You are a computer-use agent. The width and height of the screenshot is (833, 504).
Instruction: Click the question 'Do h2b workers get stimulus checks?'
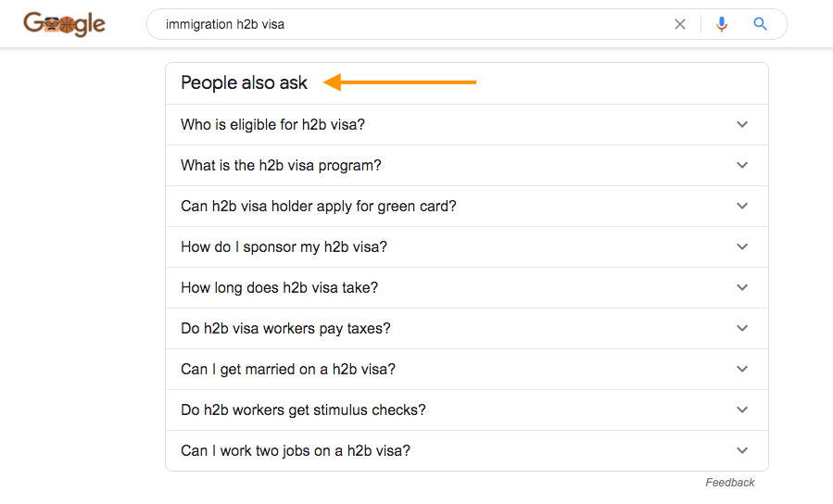[x=303, y=410]
